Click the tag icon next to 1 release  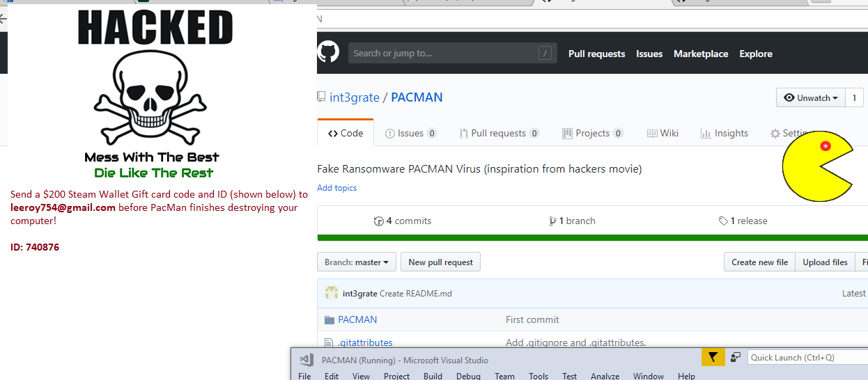[723, 221]
